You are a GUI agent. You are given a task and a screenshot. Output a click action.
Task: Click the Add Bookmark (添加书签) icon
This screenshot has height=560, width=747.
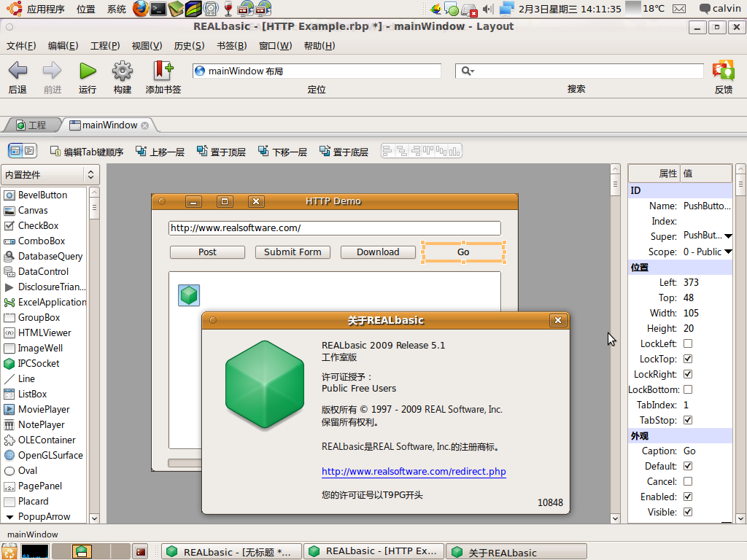tap(163, 71)
